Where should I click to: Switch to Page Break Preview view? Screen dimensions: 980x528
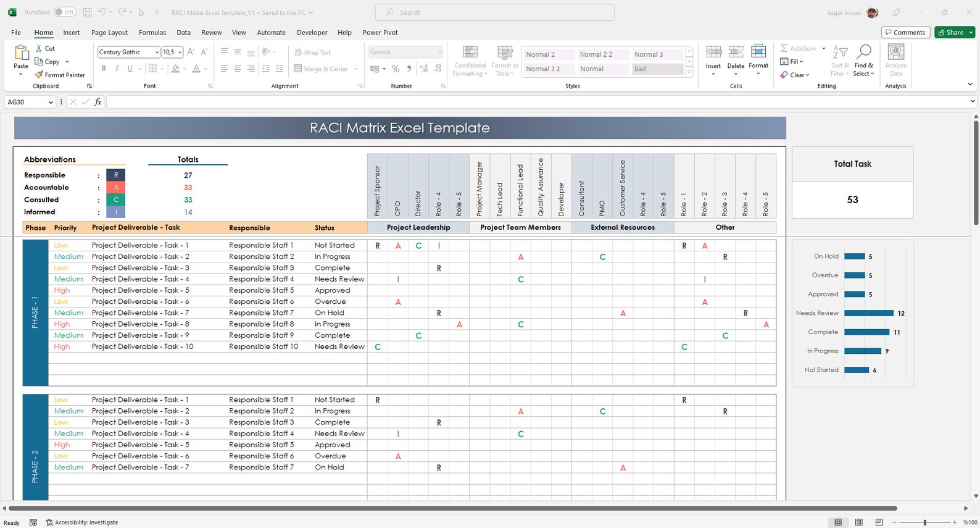879,522
